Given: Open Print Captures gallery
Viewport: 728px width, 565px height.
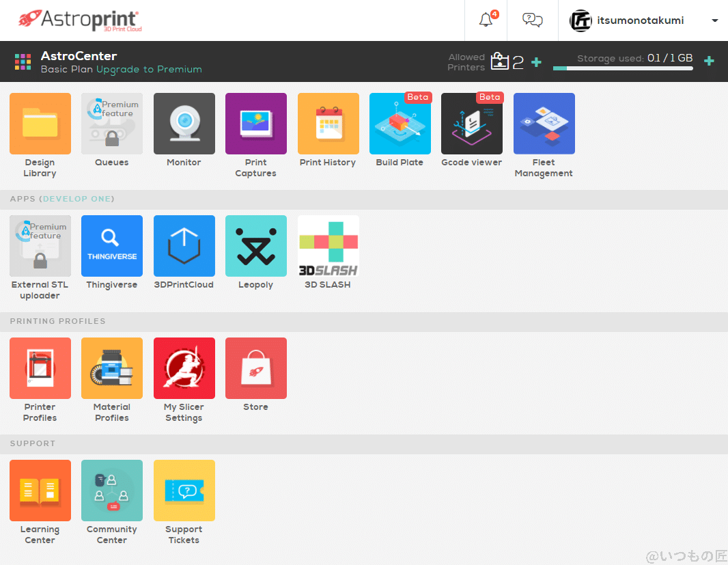Looking at the screenshot, I should (x=256, y=124).
